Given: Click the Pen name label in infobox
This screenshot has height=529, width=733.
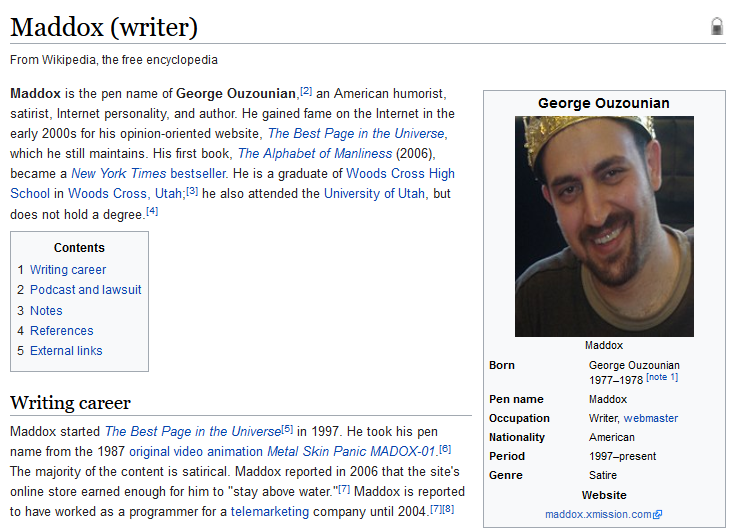Looking at the screenshot, I should coord(516,400).
